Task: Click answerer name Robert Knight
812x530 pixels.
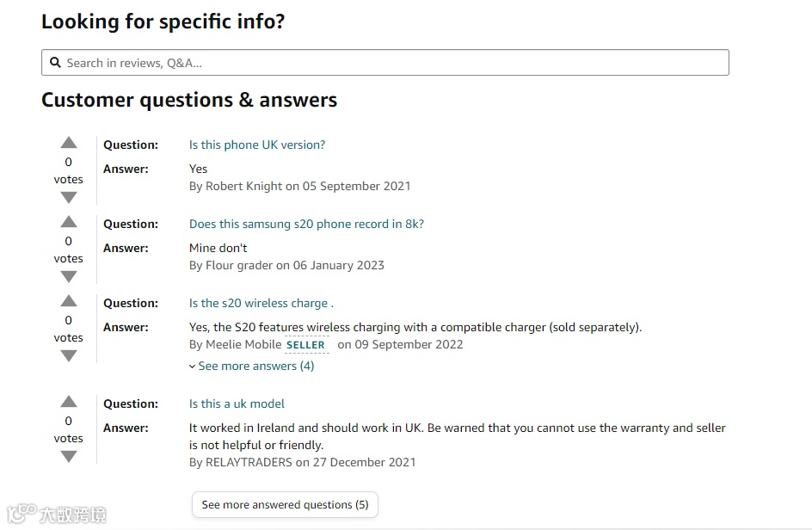Action: [243, 187]
